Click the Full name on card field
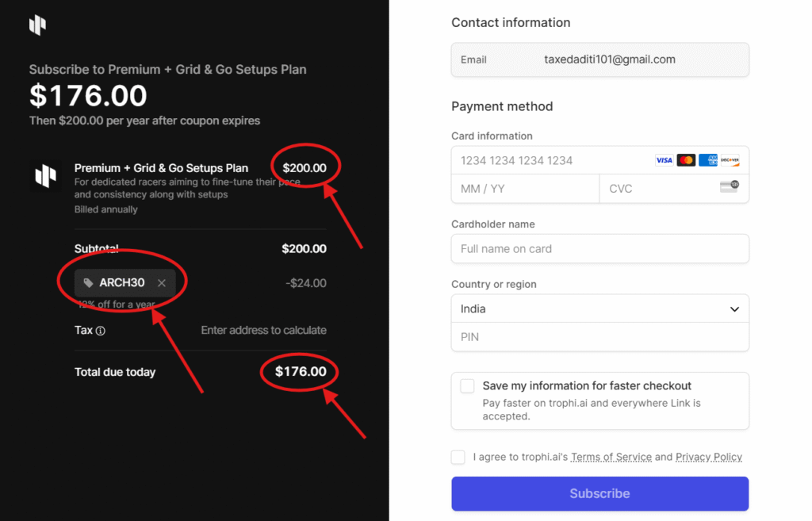This screenshot has width=812, height=521. pyautogui.click(x=599, y=249)
